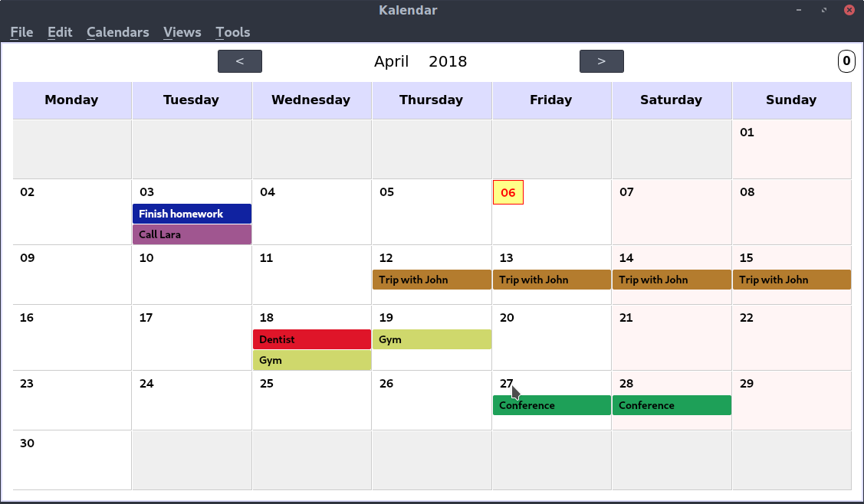Go to the previous month
The height and width of the screenshot is (504, 864).
[239, 61]
